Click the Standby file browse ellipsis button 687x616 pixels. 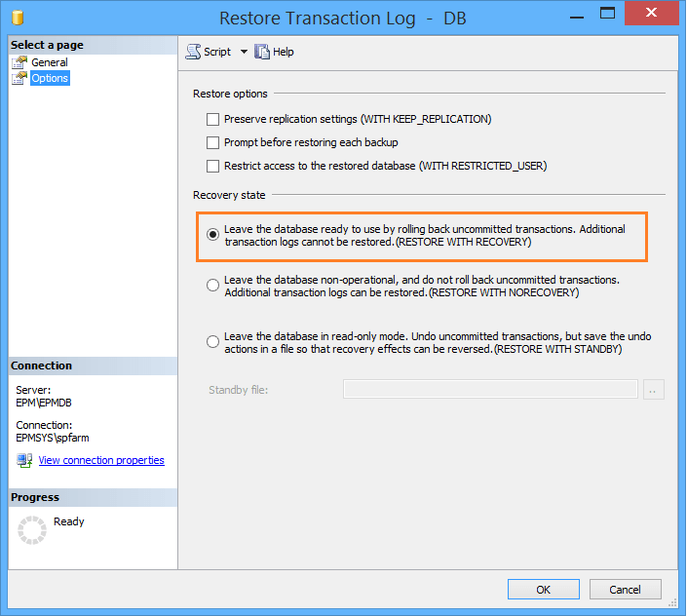click(653, 390)
